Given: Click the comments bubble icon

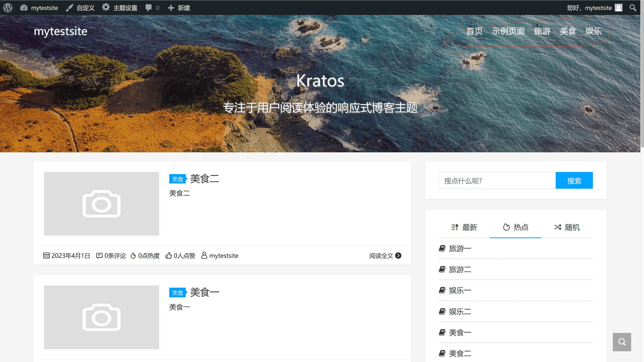Looking at the screenshot, I should 149,8.
